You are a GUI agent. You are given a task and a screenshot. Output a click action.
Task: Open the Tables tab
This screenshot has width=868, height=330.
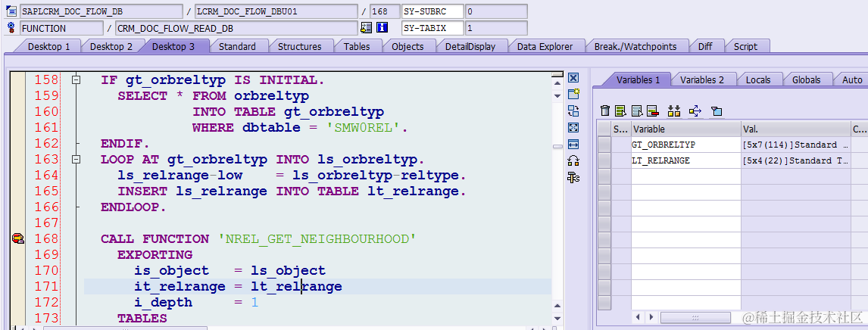click(357, 46)
